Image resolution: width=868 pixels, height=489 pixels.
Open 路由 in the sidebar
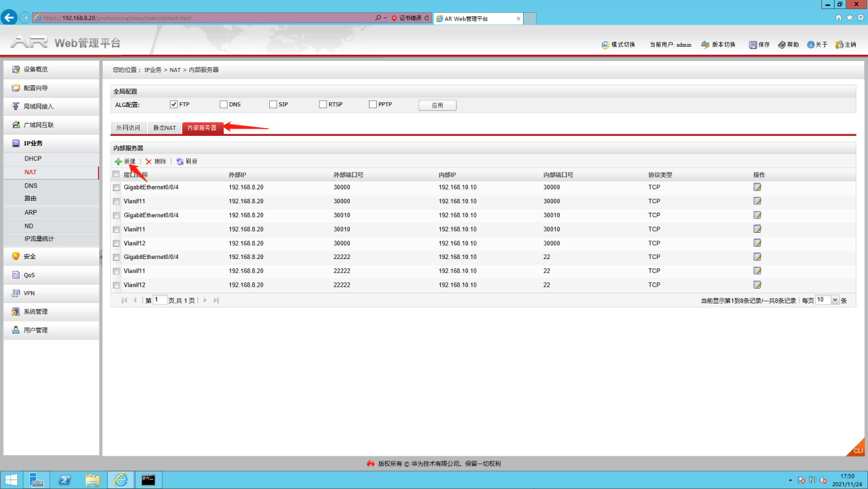pyautogui.click(x=51, y=199)
